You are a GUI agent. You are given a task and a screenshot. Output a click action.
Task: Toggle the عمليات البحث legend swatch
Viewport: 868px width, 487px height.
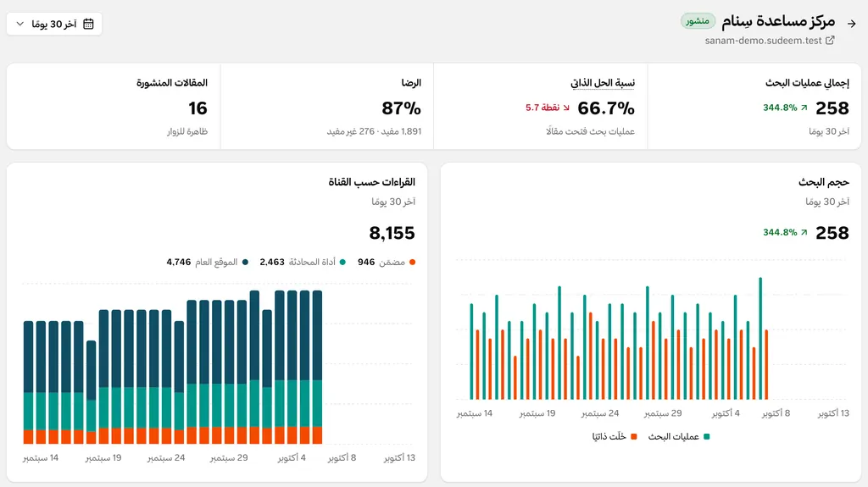pyautogui.click(x=706, y=437)
